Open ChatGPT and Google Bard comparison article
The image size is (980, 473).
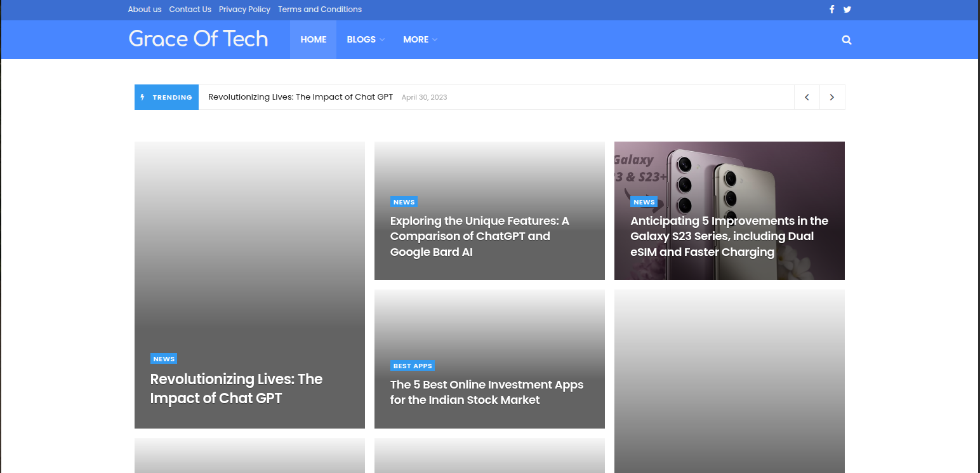pos(479,236)
